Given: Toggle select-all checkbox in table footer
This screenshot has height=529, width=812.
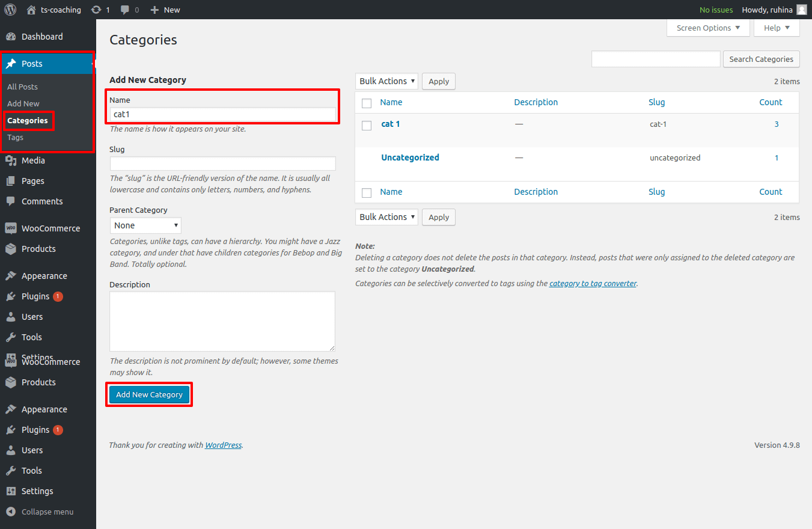Looking at the screenshot, I should 367,192.
